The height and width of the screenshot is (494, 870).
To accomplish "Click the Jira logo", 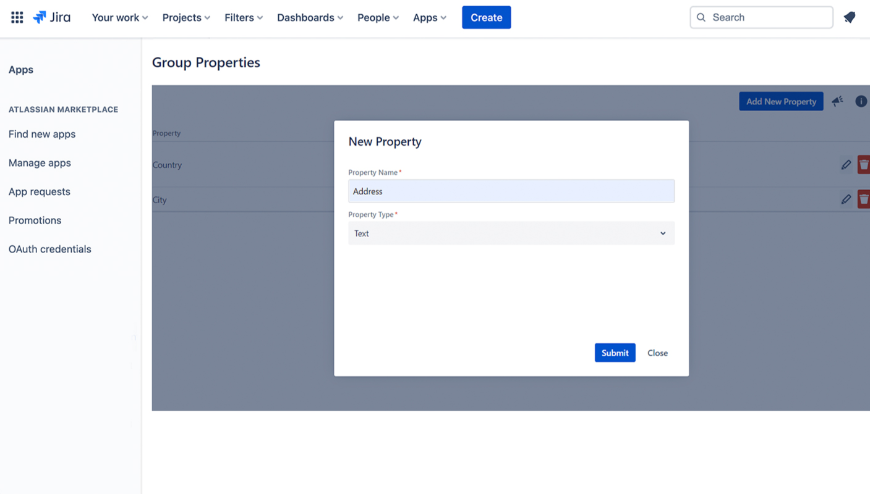I will pos(52,17).
